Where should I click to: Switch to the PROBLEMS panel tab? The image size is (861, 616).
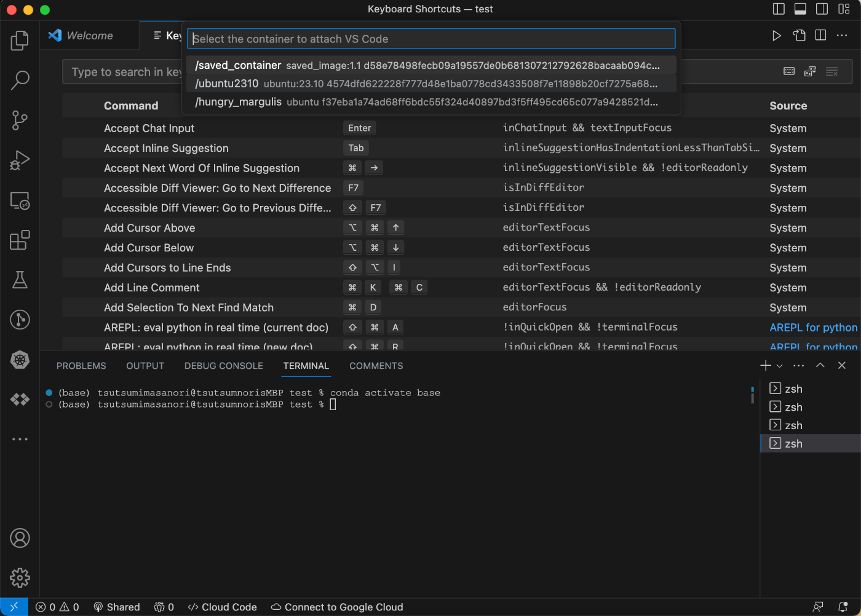[81, 366]
